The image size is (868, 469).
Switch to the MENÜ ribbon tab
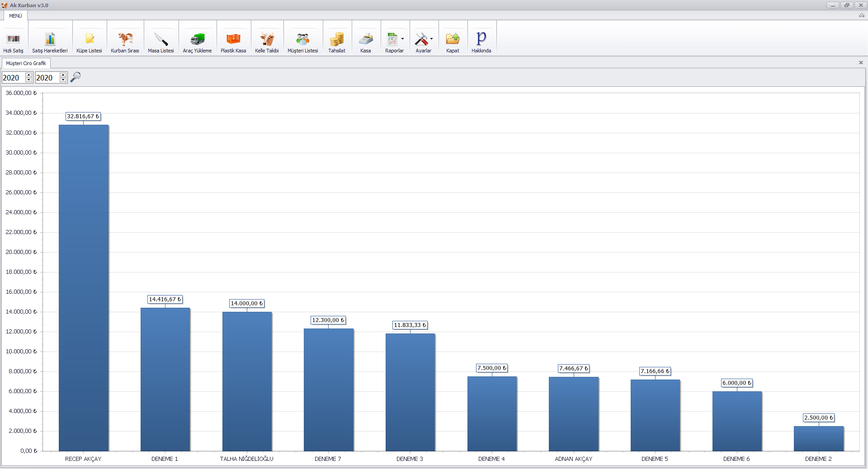[x=15, y=16]
